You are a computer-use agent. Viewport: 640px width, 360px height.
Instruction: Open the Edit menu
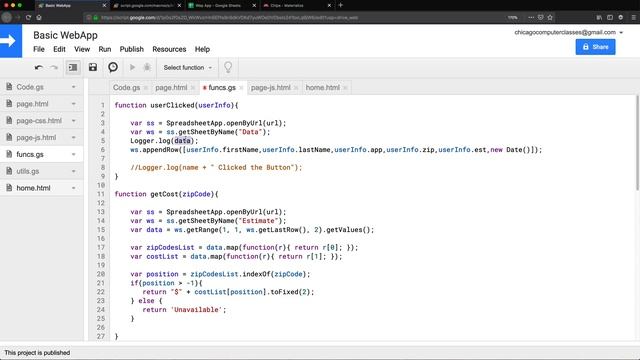tap(59, 49)
